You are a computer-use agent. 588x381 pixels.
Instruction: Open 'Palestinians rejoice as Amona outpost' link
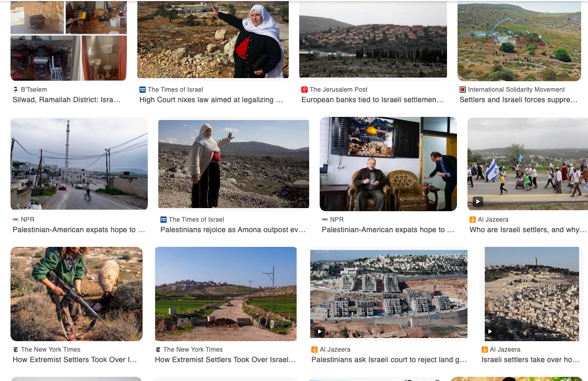click(x=233, y=230)
